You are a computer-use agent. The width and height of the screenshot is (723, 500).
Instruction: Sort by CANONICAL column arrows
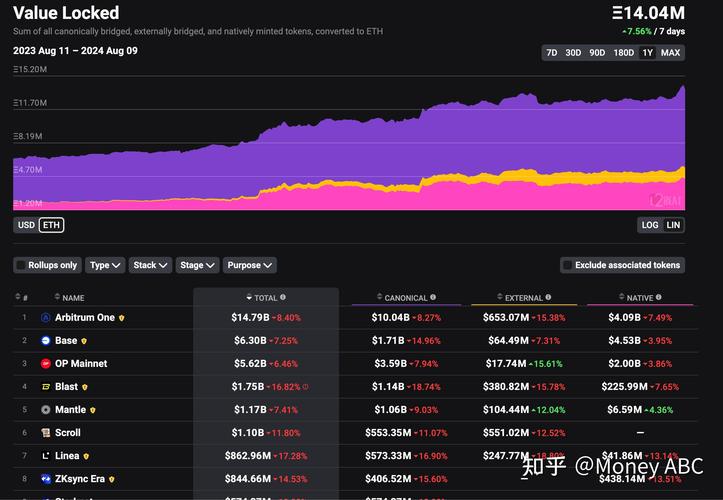click(379, 297)
